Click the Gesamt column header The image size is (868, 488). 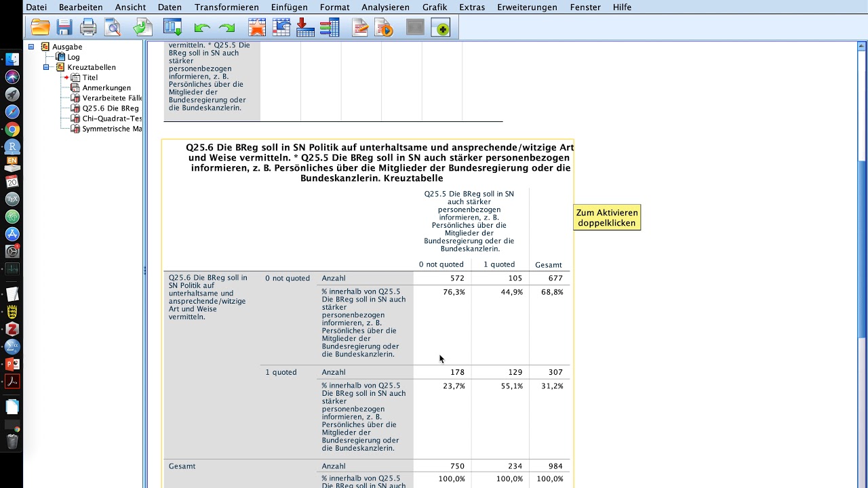(x=549, y=265)
